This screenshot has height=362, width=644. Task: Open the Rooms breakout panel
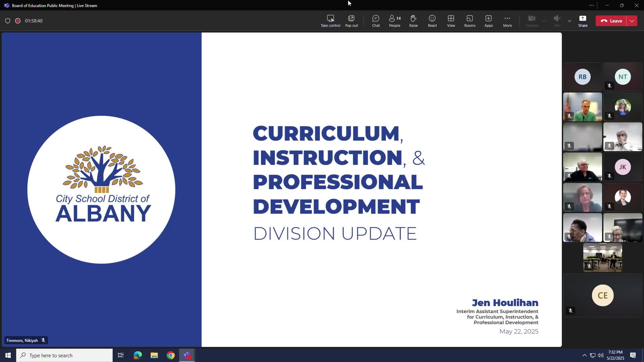(470, 21)
